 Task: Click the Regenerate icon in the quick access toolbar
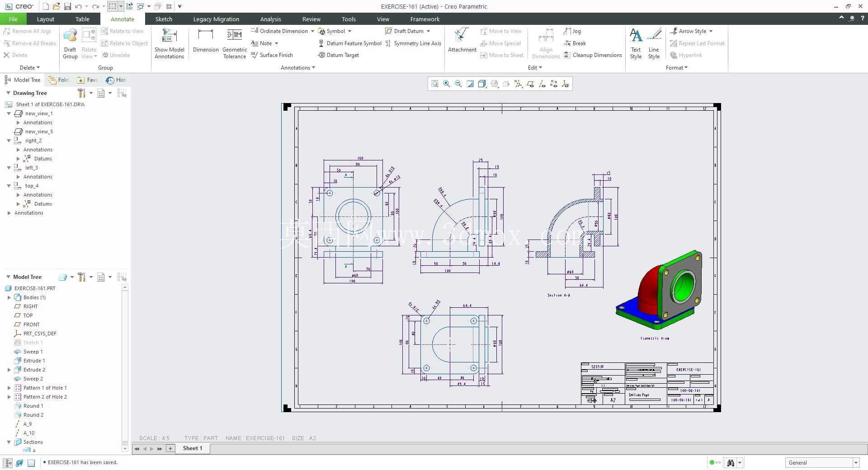[129, 6]
